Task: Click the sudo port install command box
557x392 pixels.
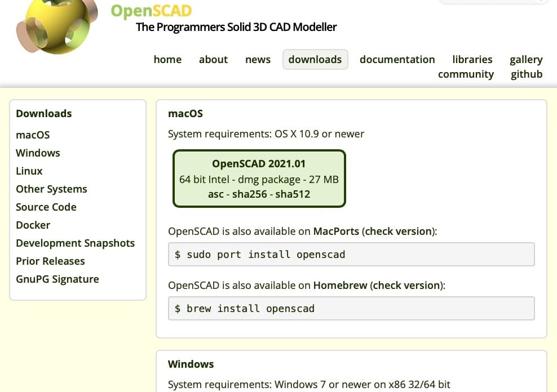Action: point(351,255)
